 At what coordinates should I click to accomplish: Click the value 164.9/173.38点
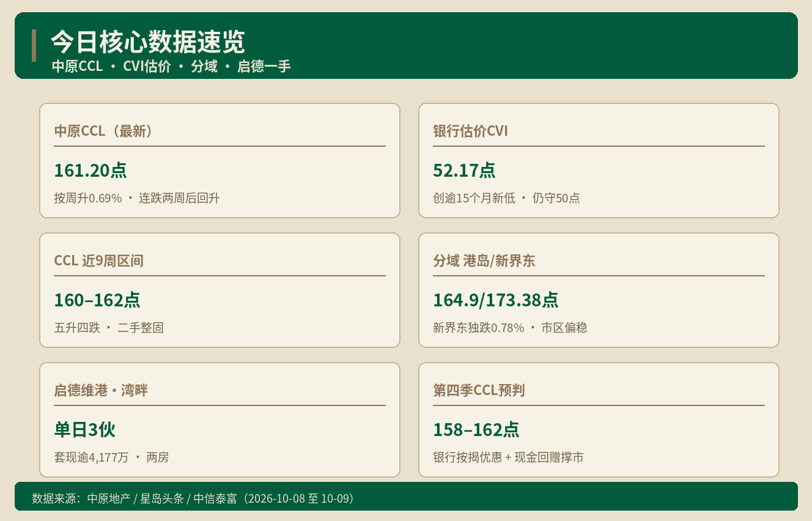coord(495,300)
